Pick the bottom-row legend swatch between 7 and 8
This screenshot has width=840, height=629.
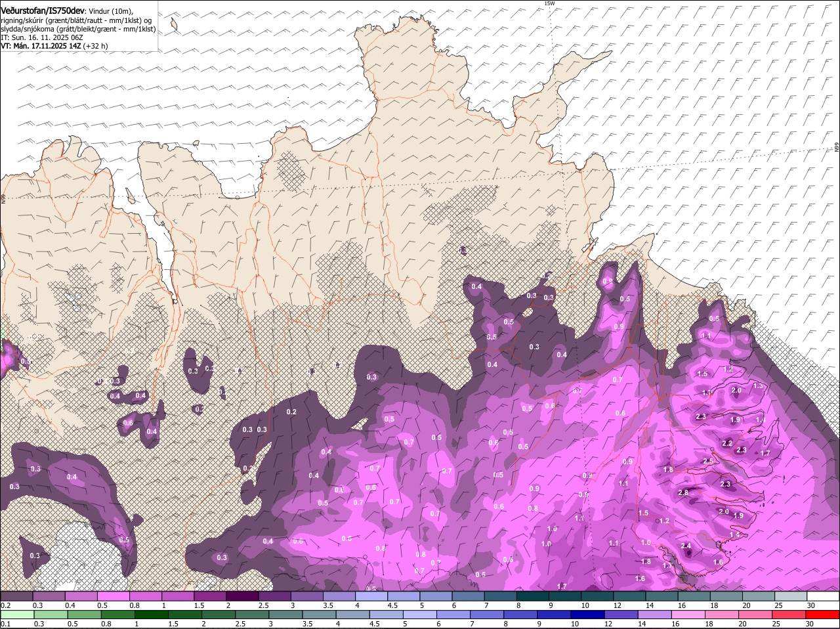coord(488,615)
